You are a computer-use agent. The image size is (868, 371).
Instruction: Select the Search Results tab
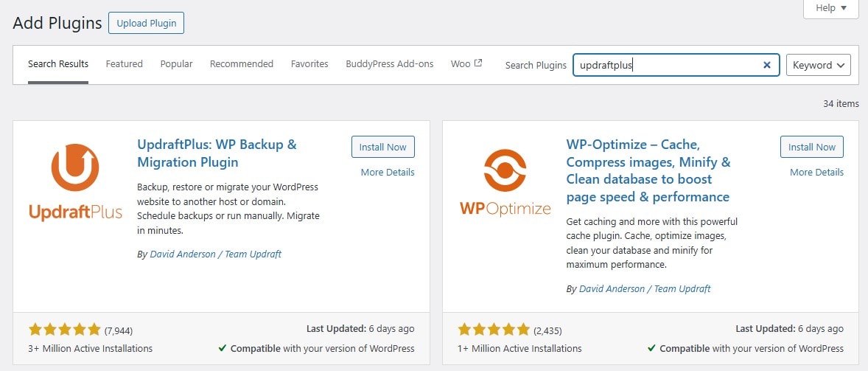pos(58,64)
